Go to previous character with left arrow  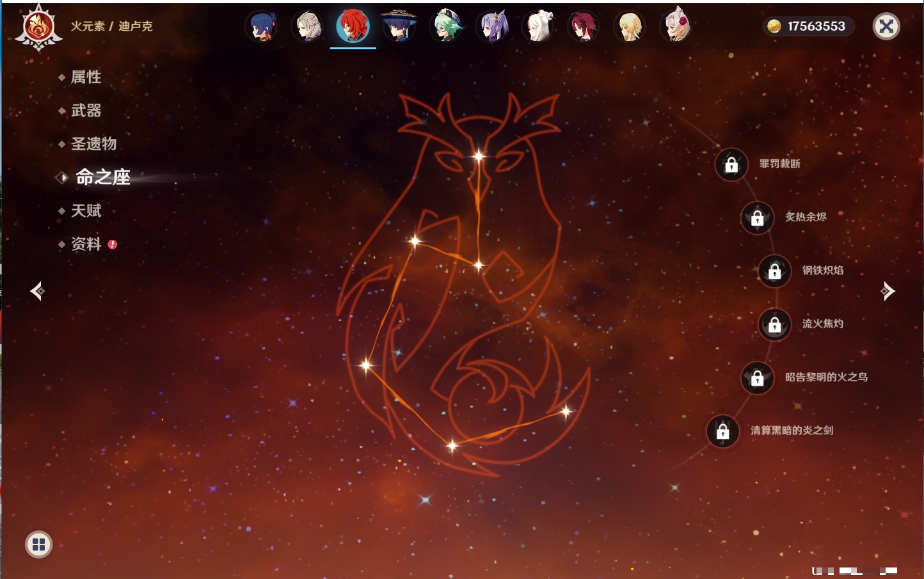[38, 291]
